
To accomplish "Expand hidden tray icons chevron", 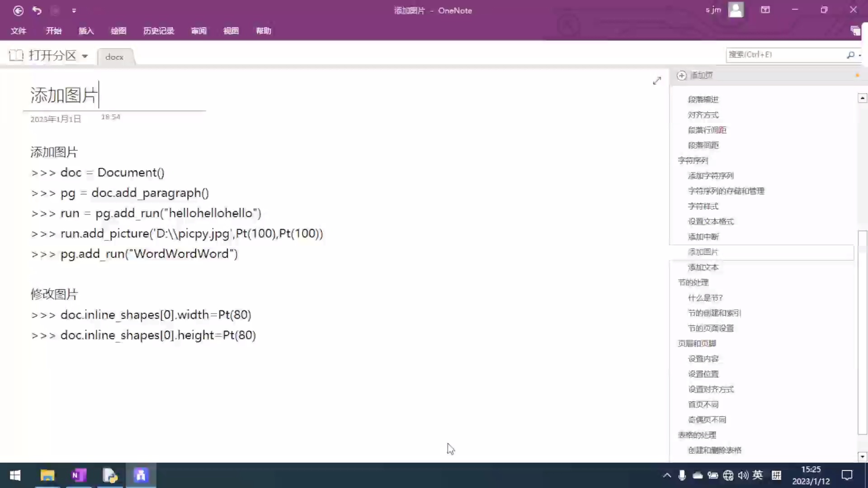I will [x=667, y=475].
